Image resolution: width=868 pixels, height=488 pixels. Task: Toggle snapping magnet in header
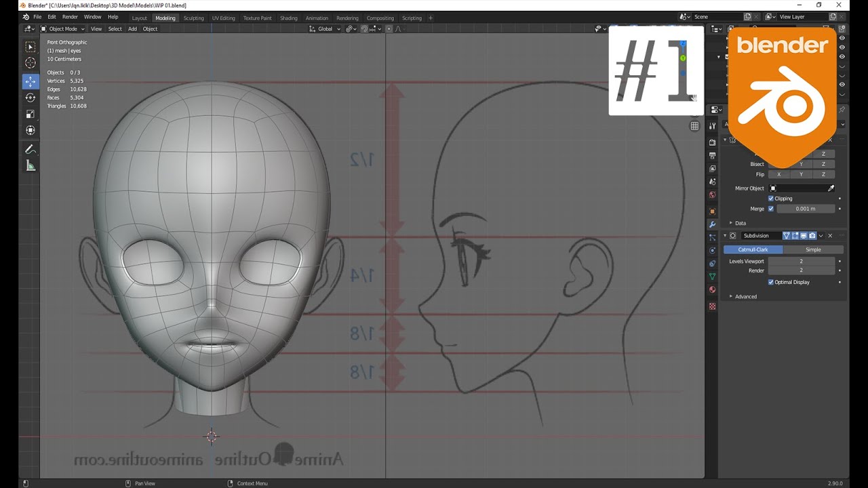[x=365, y=28]
